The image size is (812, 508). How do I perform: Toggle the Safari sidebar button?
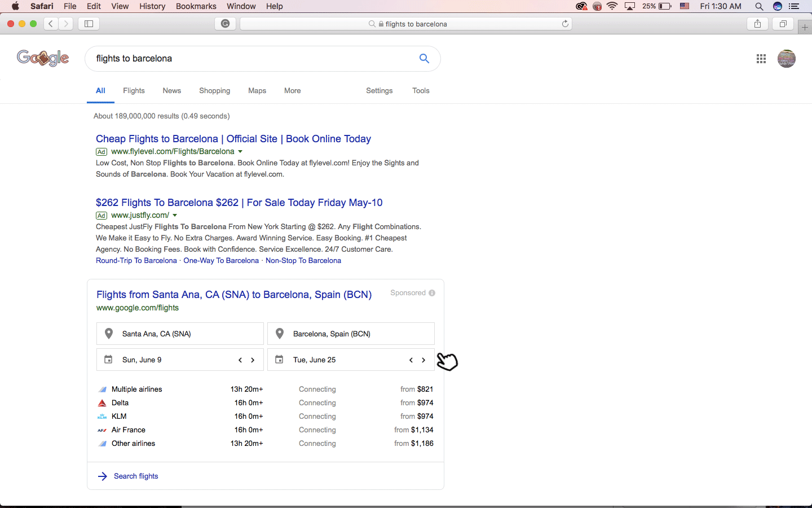[89, 24]
